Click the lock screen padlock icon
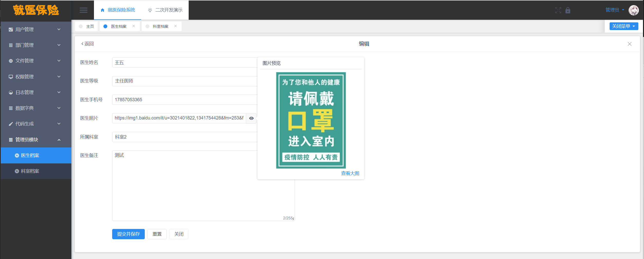This screenshot has height=259, width=644. (568, 10)
